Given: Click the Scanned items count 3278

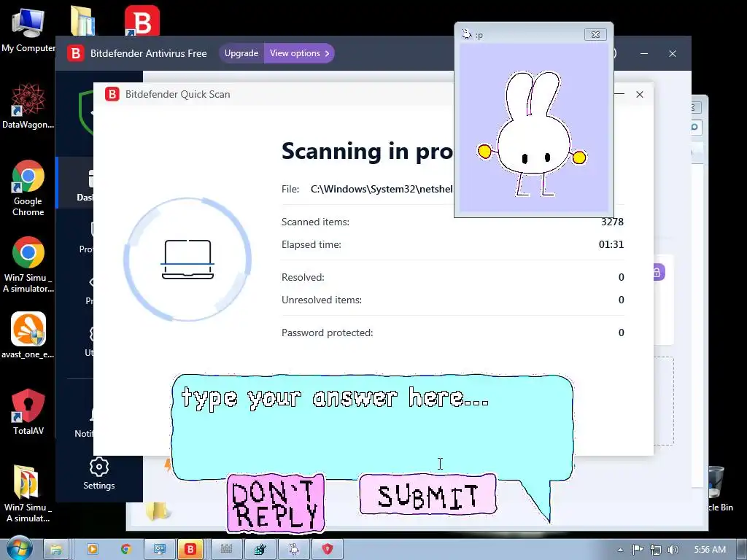Looking at the screenshot, I should click(612, 222).
